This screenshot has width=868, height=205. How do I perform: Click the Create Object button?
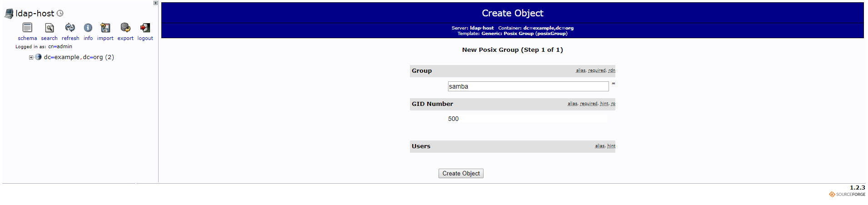[x=461, y=174]
